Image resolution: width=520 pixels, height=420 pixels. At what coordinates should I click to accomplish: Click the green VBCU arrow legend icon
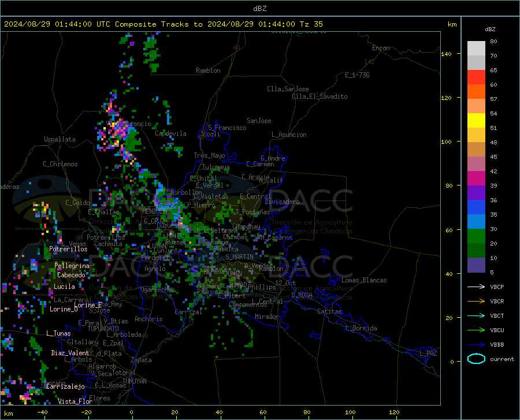(x=476, y=330)
